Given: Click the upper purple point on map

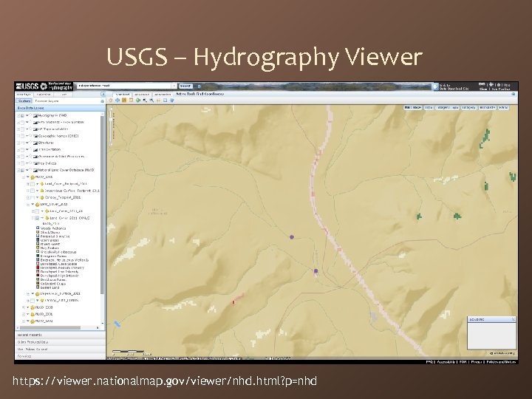Looking at the screenshot, I should pos(292,237).
